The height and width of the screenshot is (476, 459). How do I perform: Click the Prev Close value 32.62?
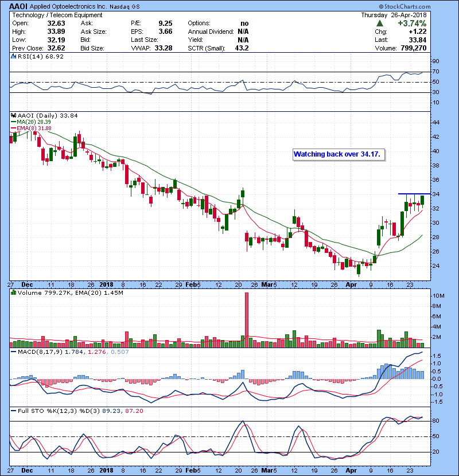click(x=56, y=48)
